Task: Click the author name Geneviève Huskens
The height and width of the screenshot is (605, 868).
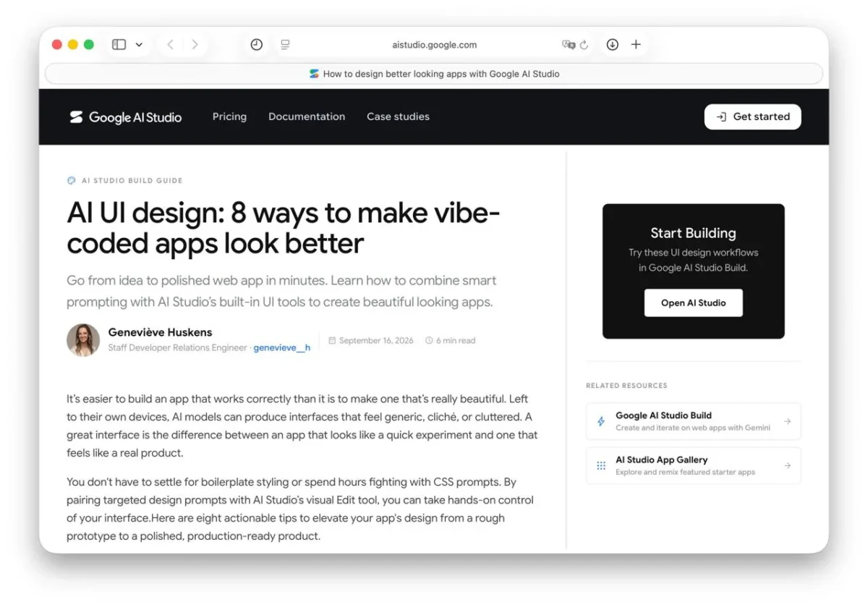Action: click(160, 332)
